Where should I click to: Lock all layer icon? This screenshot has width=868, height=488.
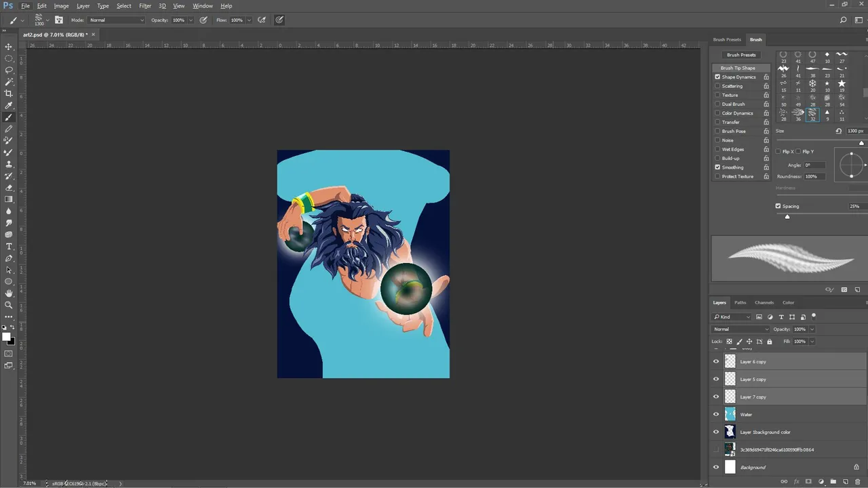(x=769, y=342)
